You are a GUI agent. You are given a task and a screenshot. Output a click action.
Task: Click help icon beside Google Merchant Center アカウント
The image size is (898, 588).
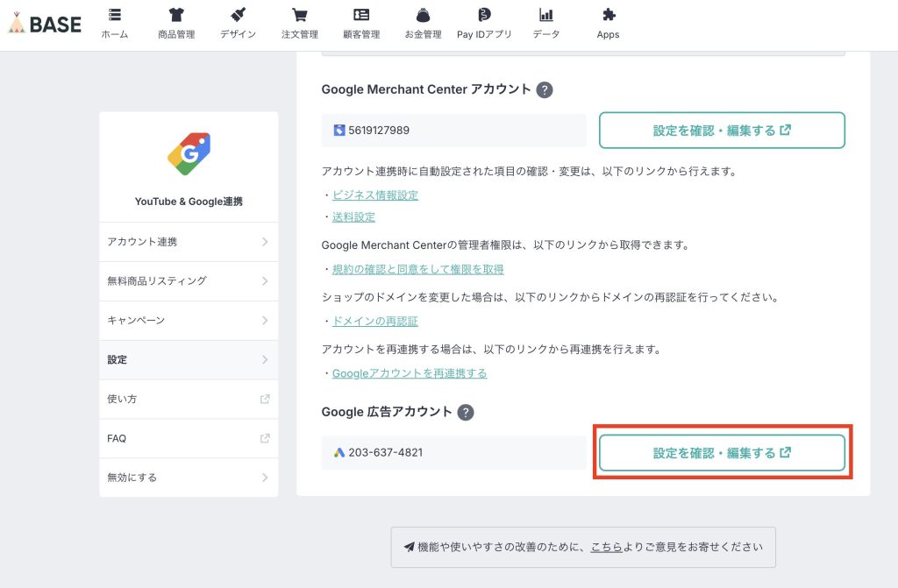545,90
